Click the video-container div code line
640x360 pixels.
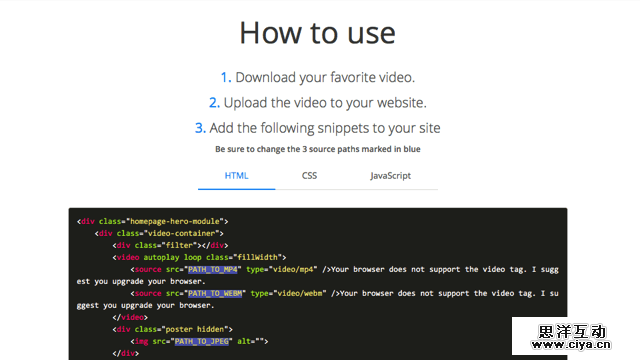tap(159, 233)
